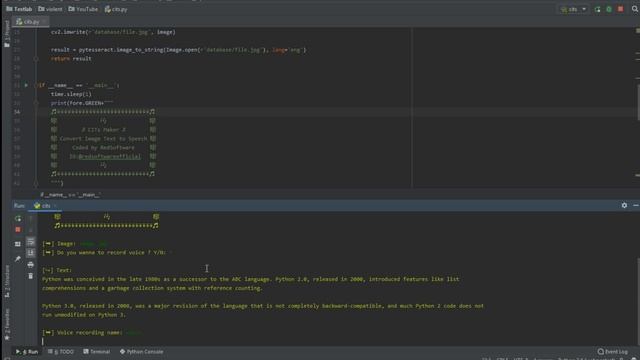Open the cits run configuration dropdown

point(573,9)
